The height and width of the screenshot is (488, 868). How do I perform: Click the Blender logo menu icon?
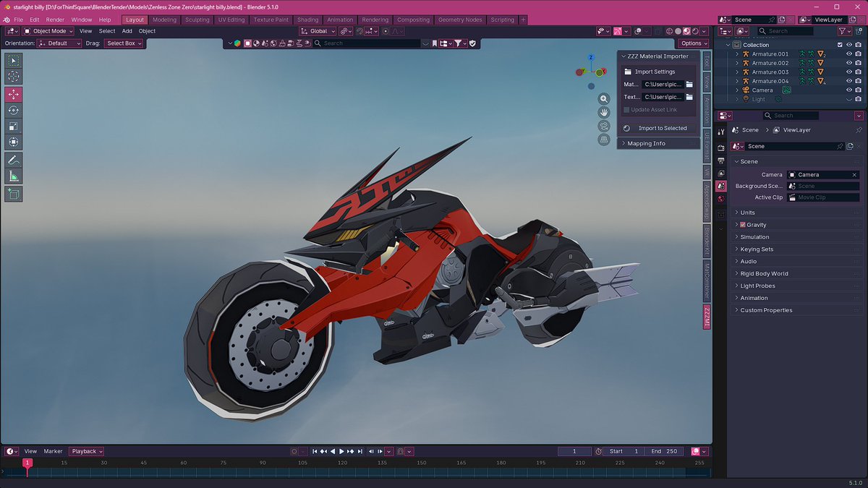(x=5, y=20)
